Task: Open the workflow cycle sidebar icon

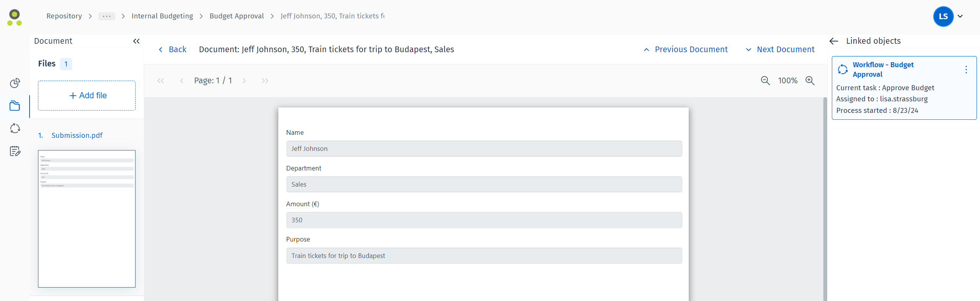Action: point(15,129)
